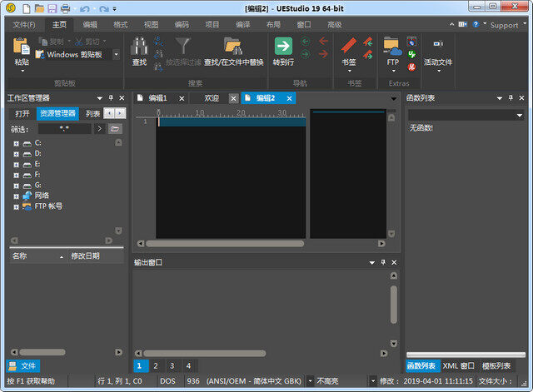Pin the function list panel

click(511, 98)
